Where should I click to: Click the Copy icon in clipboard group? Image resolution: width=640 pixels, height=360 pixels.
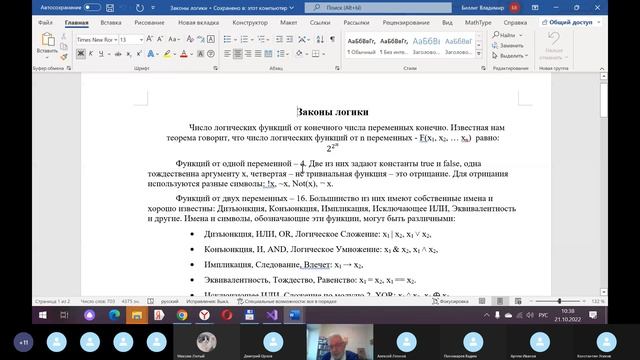(64, 46)
